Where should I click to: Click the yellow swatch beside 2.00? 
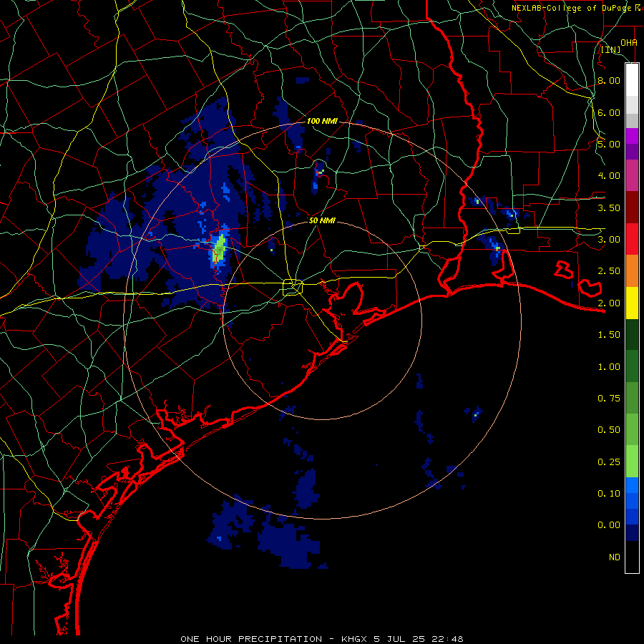click(x=632, y=303)
